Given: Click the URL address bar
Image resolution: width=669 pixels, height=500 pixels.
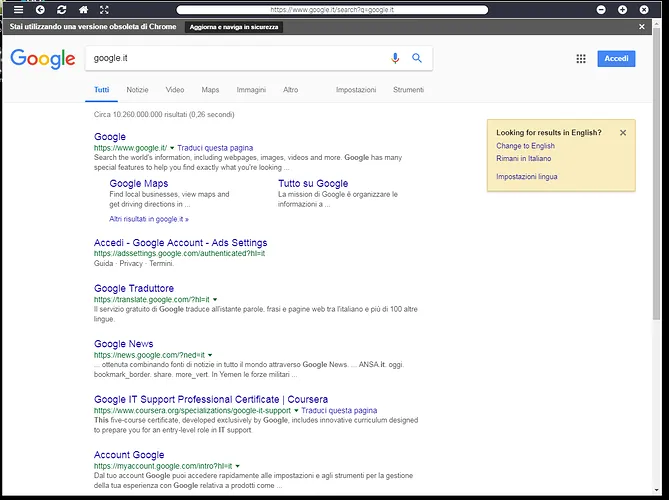Looking at the screenshot, I should pos(332,9).
